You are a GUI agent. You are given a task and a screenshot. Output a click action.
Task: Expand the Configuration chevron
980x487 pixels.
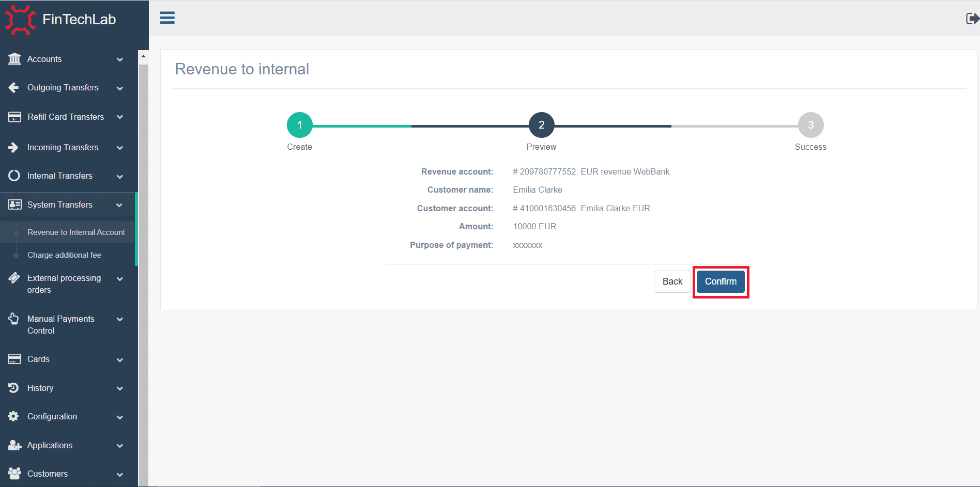[x=120, y=417]
